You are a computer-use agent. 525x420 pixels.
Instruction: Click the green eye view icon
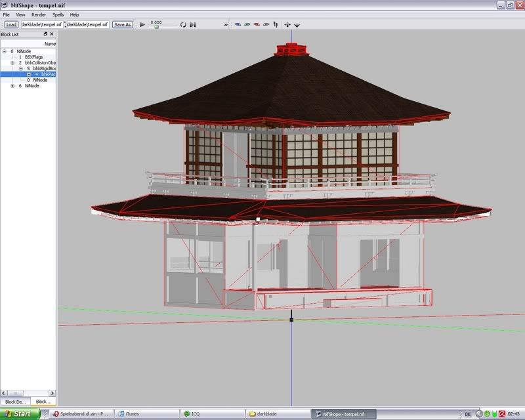[x=247, y=25]
